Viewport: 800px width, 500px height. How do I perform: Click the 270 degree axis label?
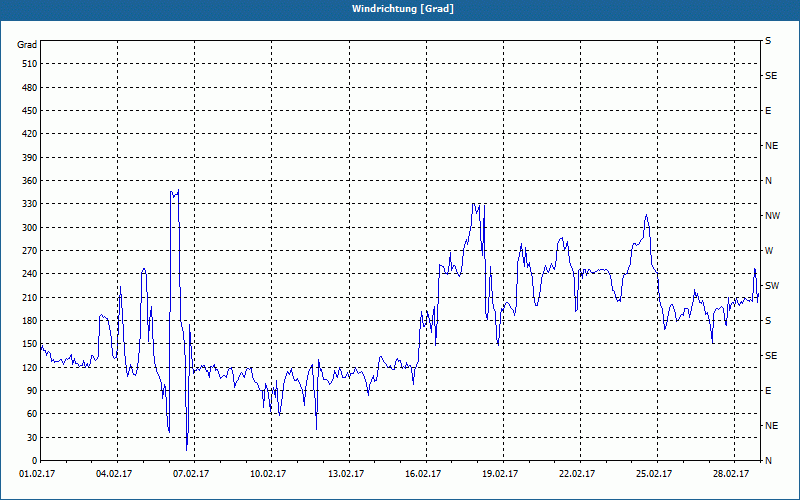pyautogui.click(x=30, y=251)
